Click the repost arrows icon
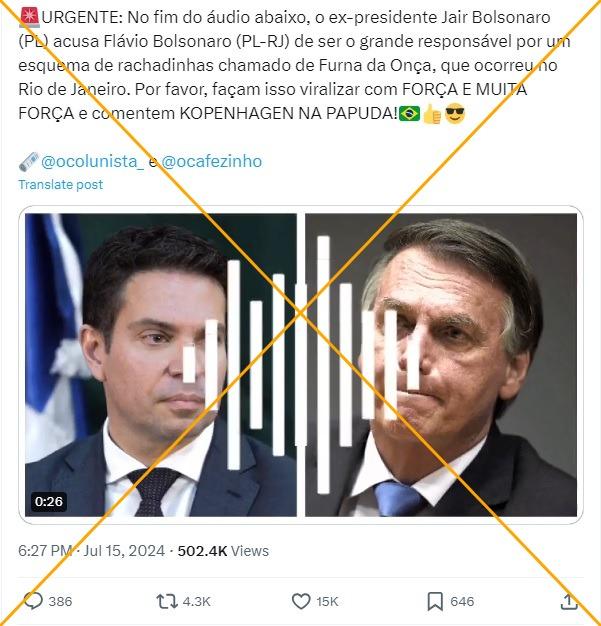601x626 pixels. coord(167,601)
